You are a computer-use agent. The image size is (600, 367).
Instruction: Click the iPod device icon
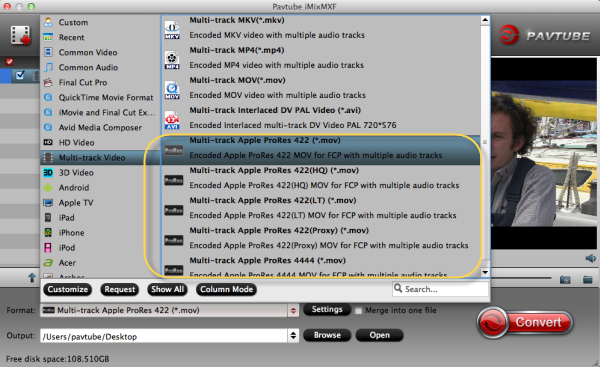48,248
